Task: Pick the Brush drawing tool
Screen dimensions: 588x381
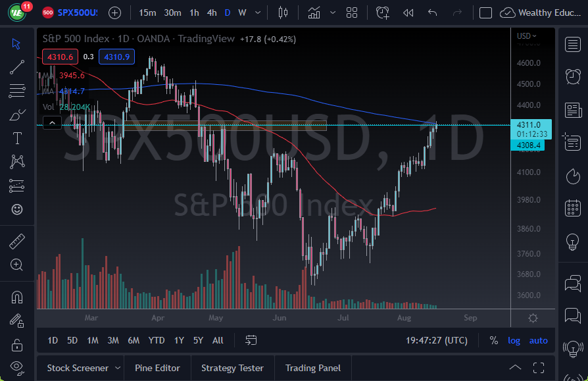Action: point(16,114)
